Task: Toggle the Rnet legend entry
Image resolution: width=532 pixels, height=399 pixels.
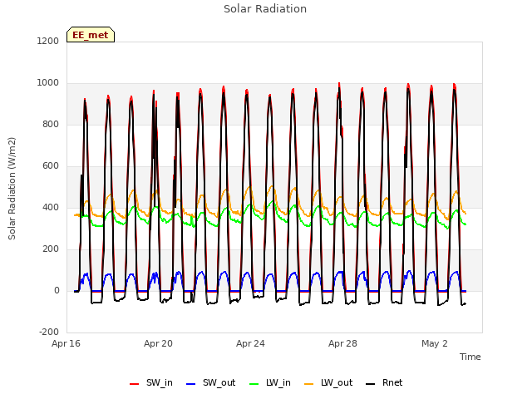Action: point(384,382)
